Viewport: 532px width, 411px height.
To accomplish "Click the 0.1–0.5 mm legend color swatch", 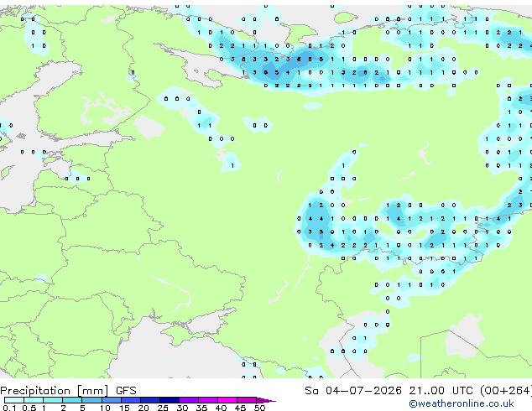I will (14, 400).
